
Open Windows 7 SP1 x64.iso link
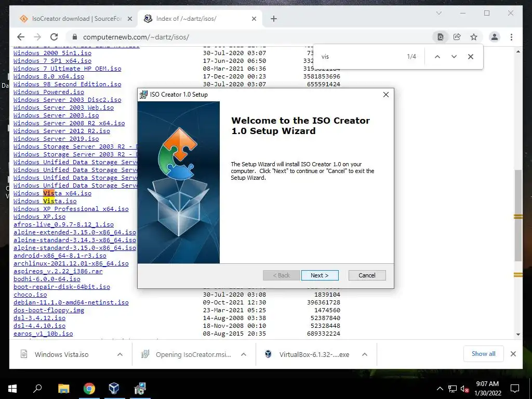(52, 61)
